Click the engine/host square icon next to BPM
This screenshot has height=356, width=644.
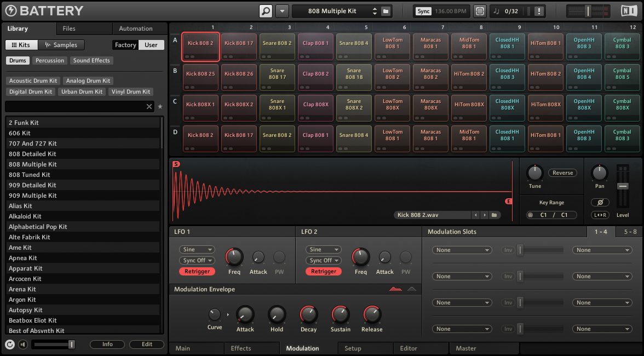tap(480, 11)
